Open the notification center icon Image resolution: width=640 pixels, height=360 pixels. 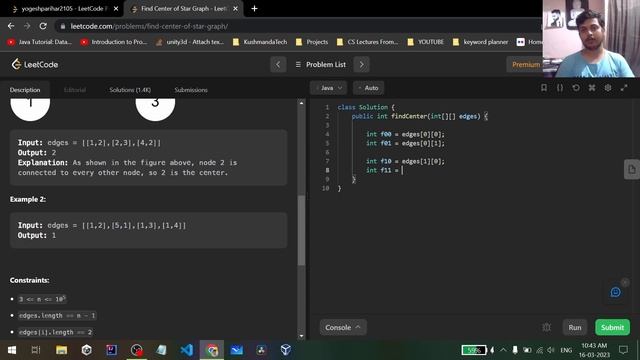click(623, 350)
